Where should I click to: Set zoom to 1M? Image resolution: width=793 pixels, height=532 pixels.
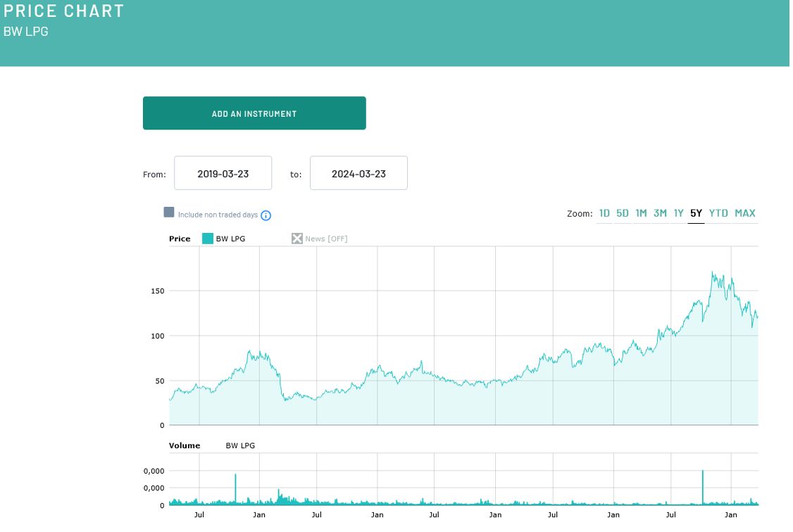643,214
